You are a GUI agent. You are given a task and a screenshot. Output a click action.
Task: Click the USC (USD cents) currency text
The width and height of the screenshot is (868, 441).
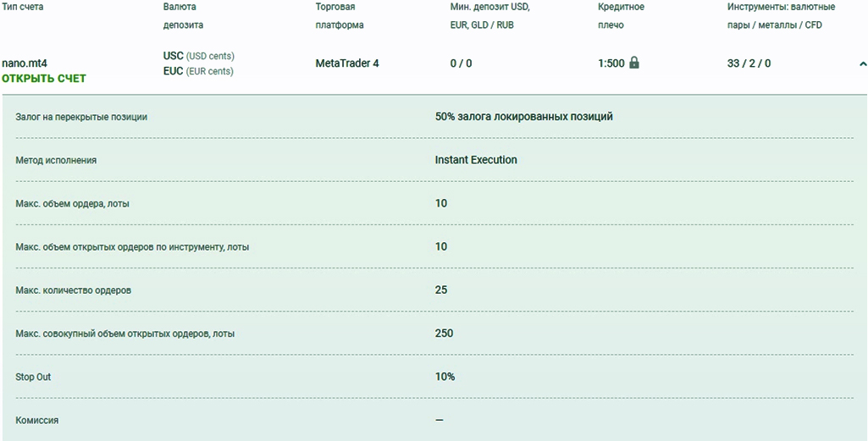pos(199,56)
